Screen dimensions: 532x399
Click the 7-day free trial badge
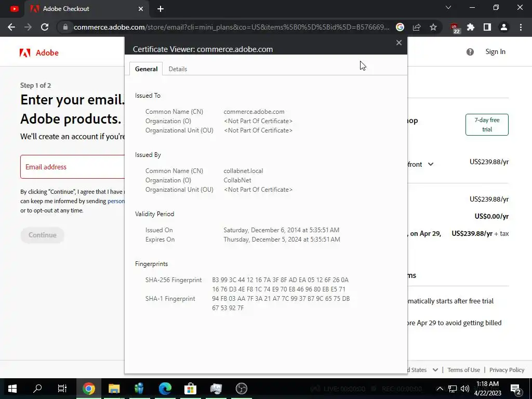pyautogui.click(x=487, y=125)
